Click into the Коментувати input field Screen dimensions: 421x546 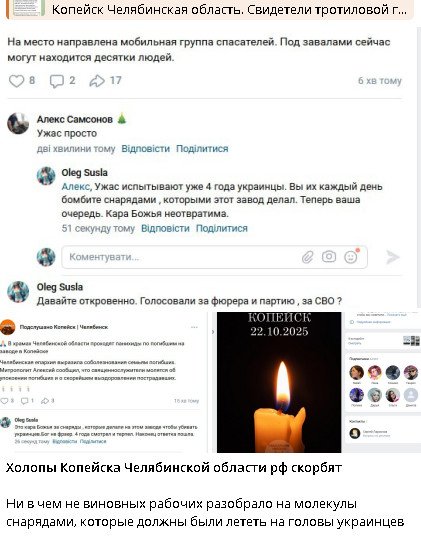coord(215,257)
